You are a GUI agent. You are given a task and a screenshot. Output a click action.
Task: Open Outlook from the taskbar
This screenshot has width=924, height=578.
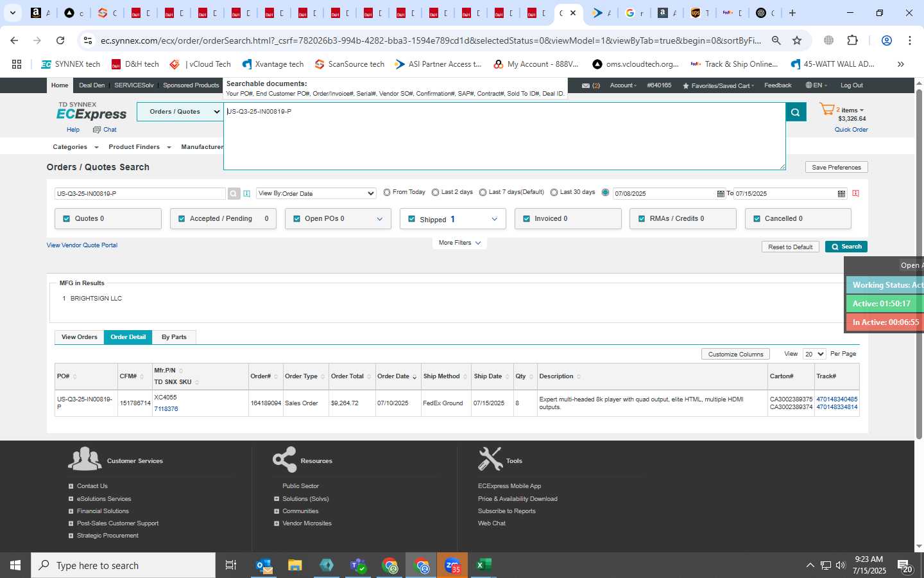(x=264, y=565)
